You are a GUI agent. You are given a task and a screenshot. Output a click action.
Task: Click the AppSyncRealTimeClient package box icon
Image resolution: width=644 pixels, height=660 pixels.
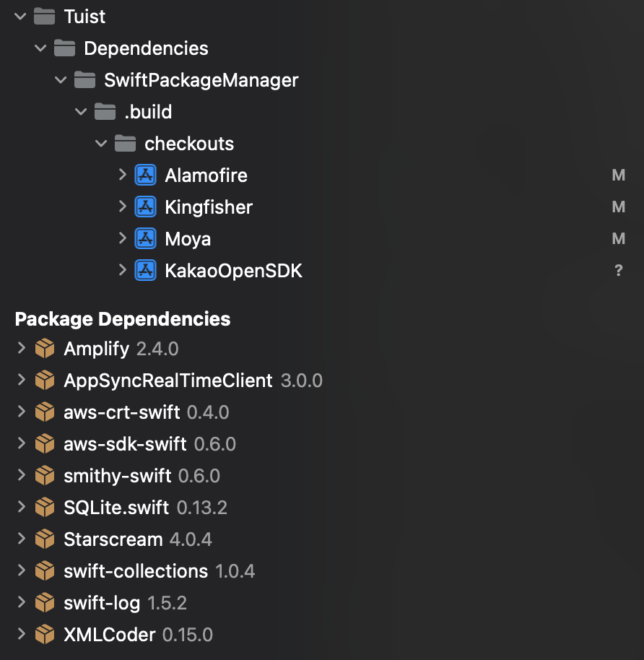point(45,381)
